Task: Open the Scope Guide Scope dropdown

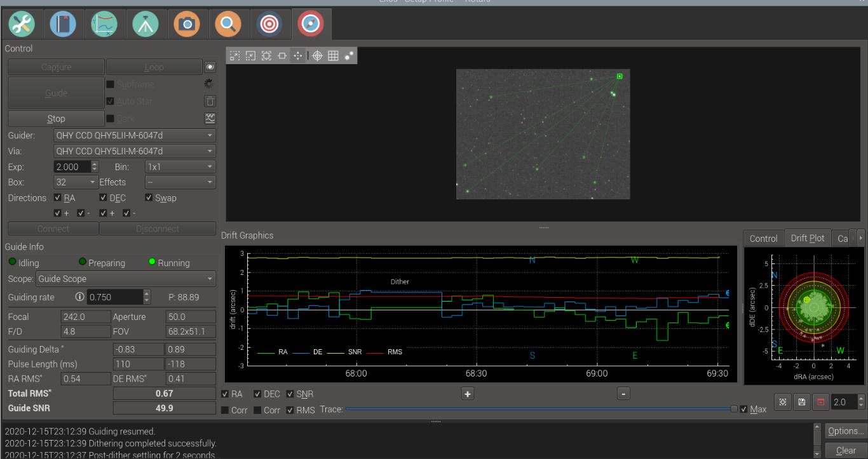Action: [126, 279]
